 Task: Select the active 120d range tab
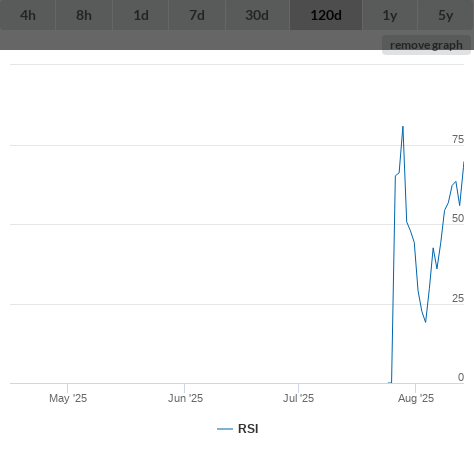[326, 15]
